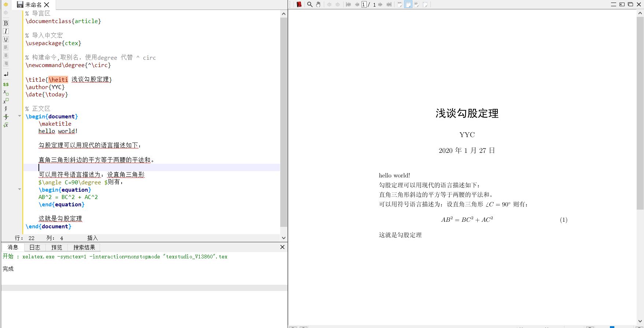The width and height of the screenshot is (644, 328).
Task: Insert square root icon
Action: point(6,125)
